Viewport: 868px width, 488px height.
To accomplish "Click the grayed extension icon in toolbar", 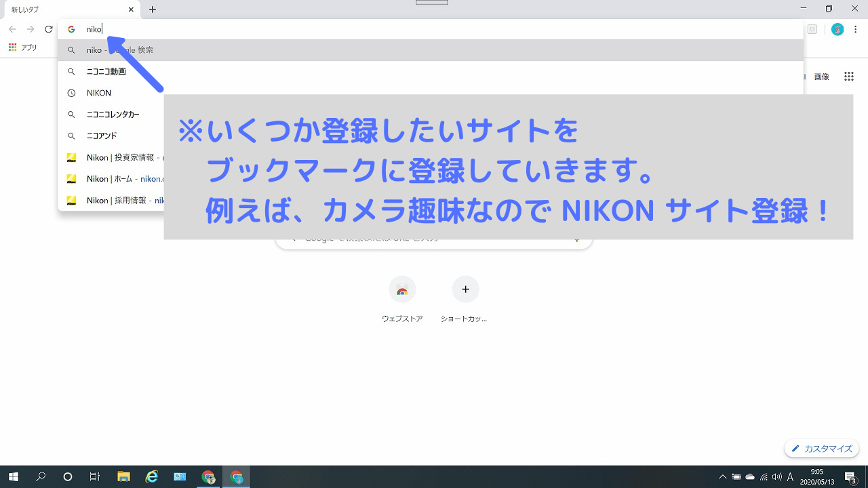I will point(812,29).
